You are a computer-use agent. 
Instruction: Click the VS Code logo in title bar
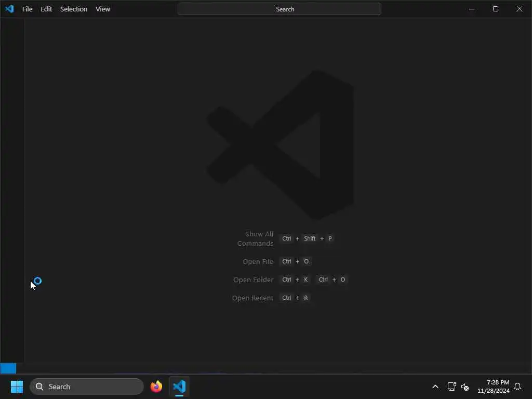point(9,9)
